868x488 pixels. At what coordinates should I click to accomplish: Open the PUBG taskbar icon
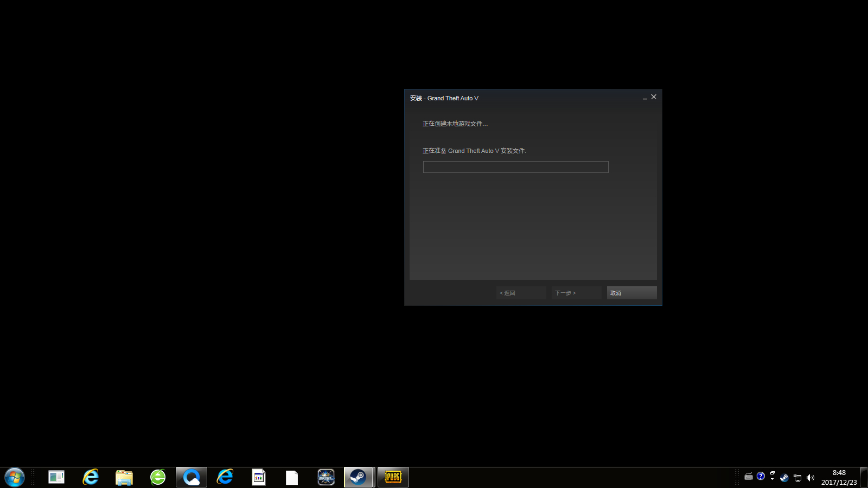[x=393, y=477]
